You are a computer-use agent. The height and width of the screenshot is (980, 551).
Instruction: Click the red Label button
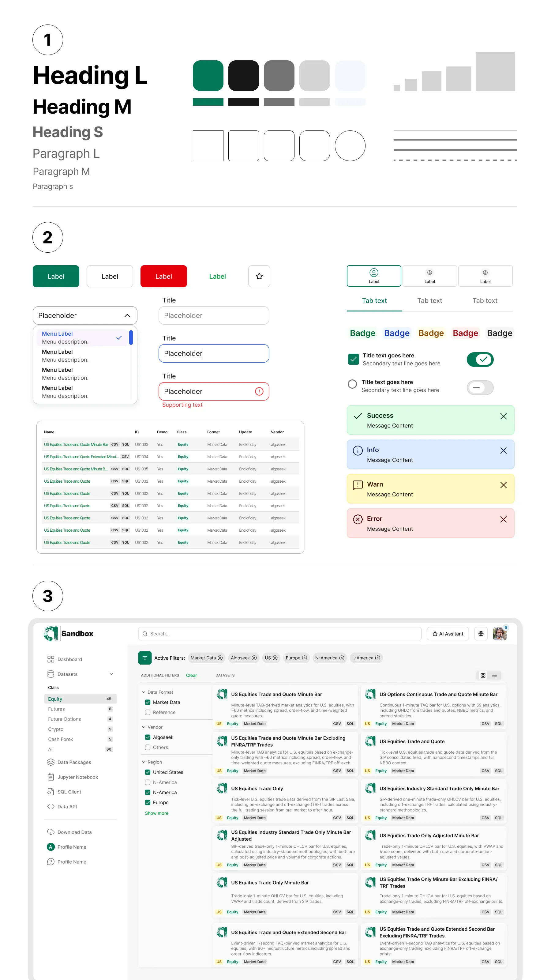[x=163, y=276]
